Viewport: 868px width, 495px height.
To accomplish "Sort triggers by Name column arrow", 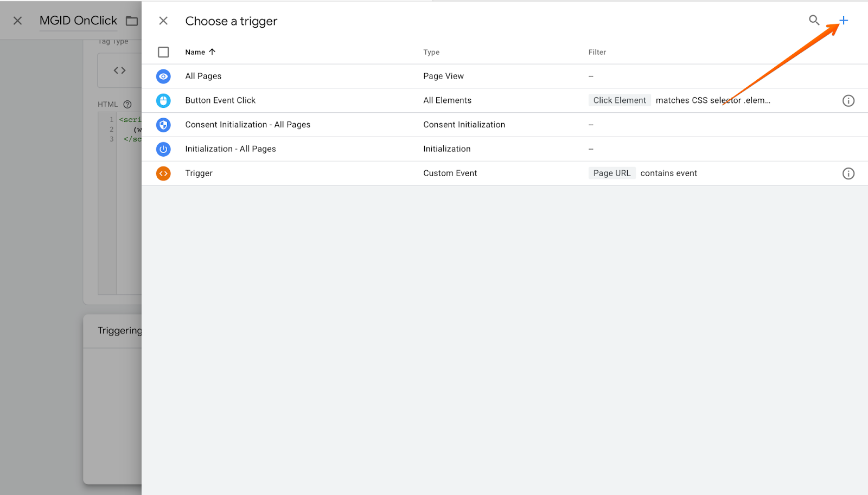I will tap(212, 52).
